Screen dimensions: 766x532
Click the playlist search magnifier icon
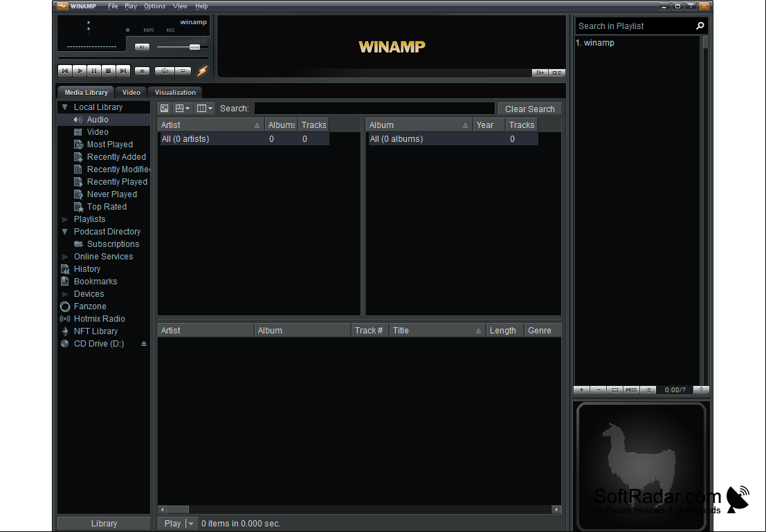point(700,26)
